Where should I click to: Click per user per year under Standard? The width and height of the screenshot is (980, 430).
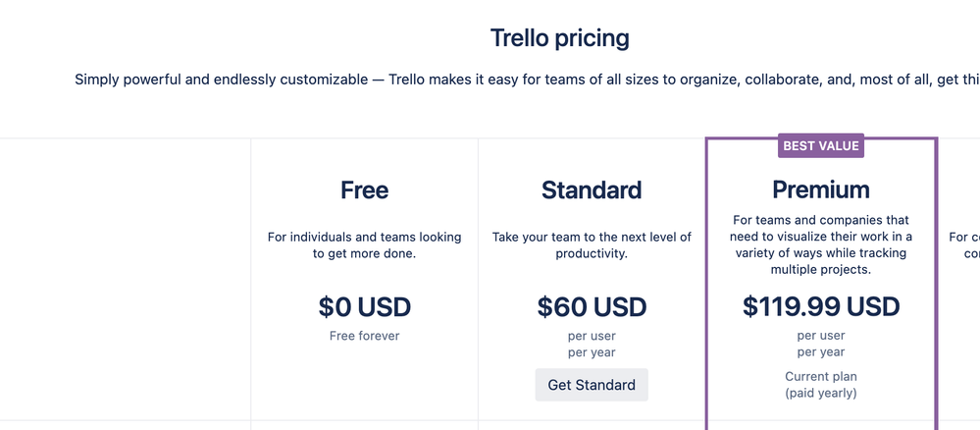[592, 345]
